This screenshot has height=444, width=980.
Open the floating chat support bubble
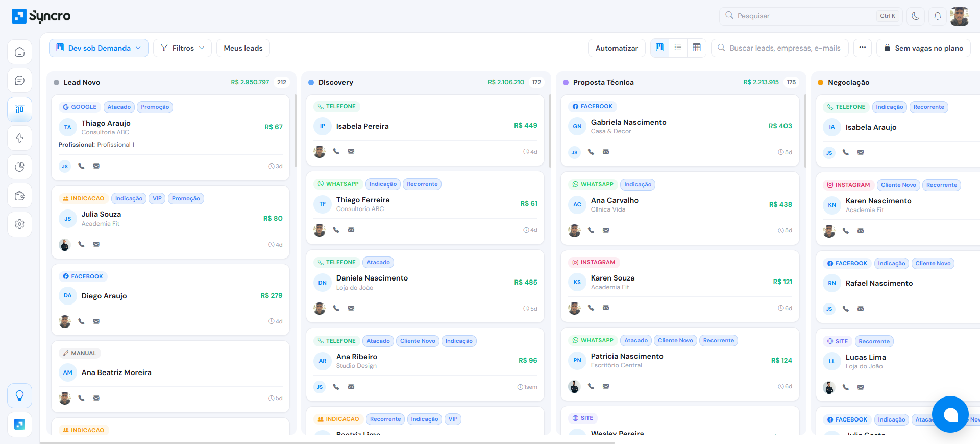click(x=950, y=414)
